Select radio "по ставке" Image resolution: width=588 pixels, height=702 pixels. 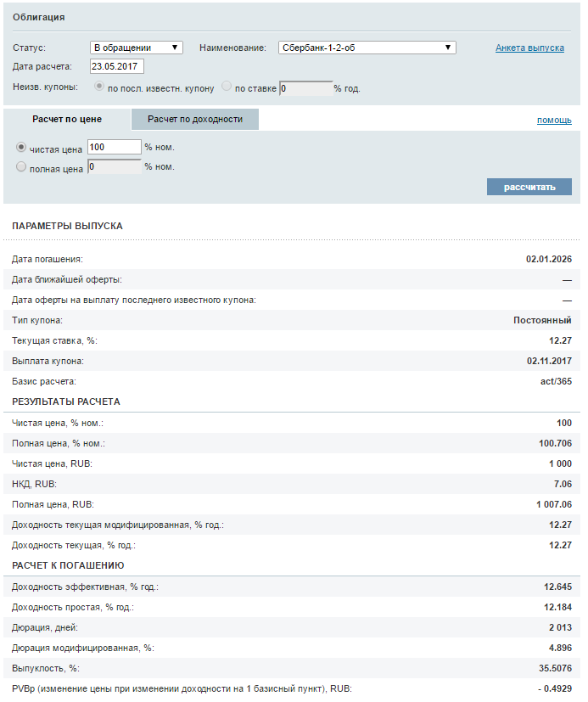pyautogui.click(x=227, y=86)
